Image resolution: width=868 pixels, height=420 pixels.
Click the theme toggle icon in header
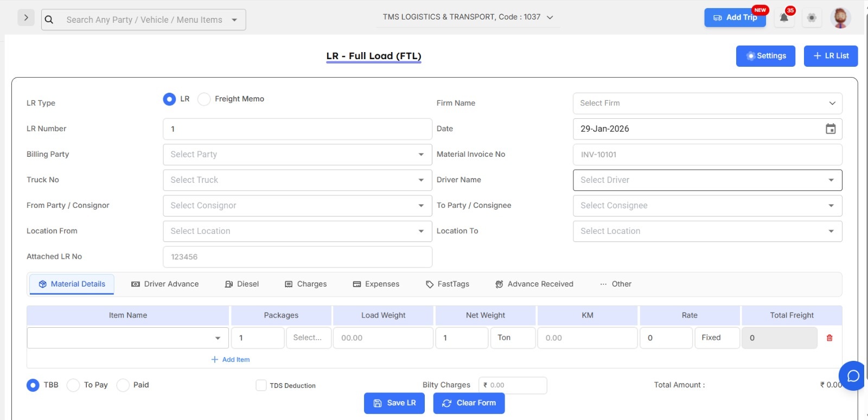[x=812, y=18]
